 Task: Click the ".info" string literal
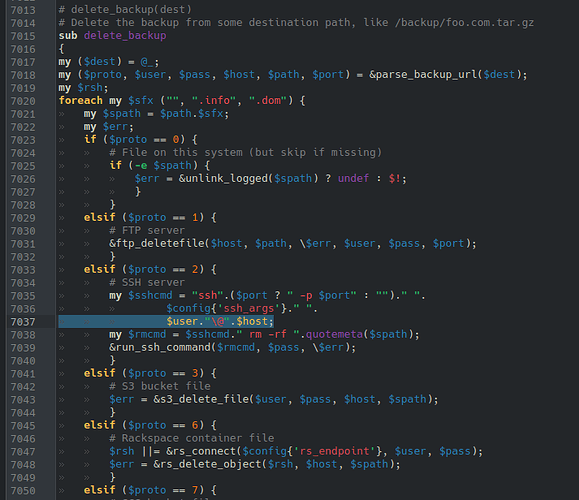[214, 100]
